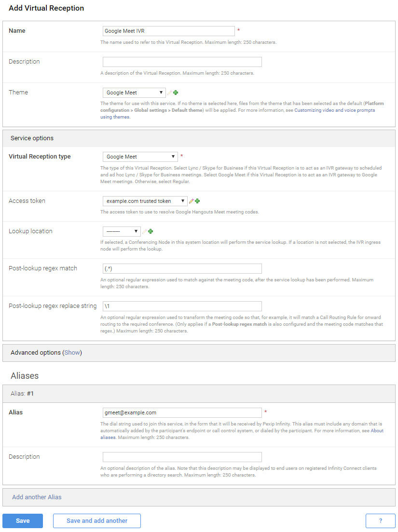Add a new lookup location with plus icon

pos(151,231)
